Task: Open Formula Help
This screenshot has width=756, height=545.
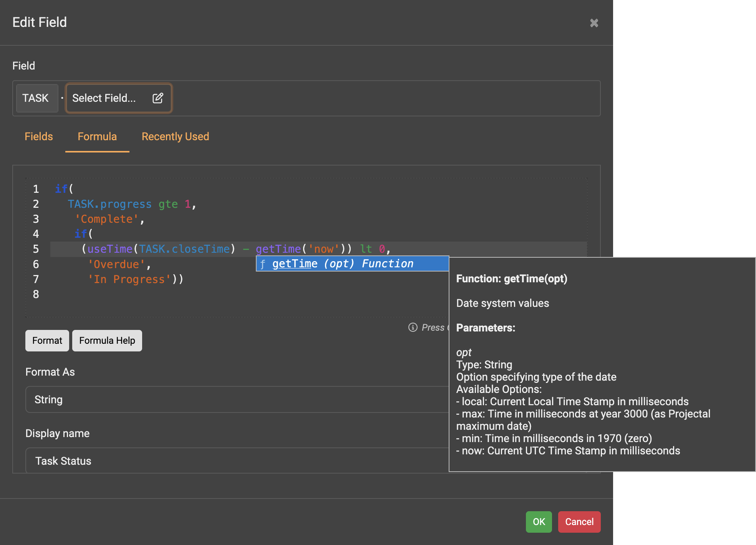Action: click(107, 341)
